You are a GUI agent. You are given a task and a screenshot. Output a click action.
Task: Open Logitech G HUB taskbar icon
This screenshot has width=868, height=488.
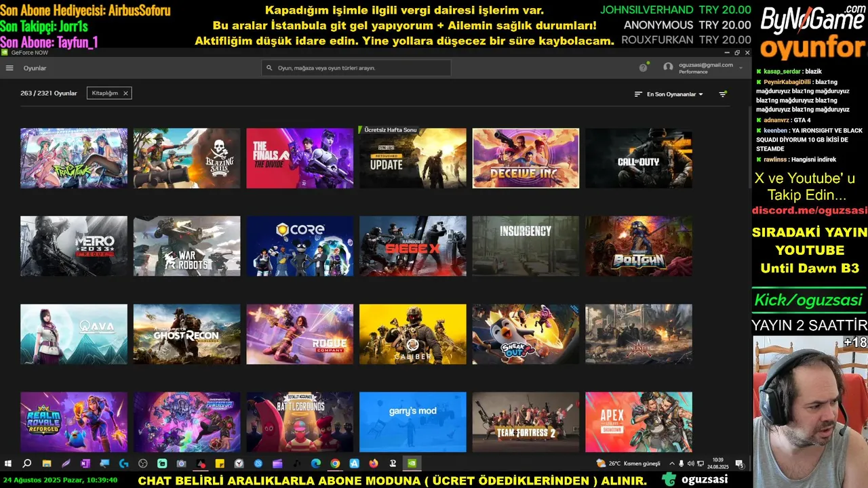coord(123,464)
